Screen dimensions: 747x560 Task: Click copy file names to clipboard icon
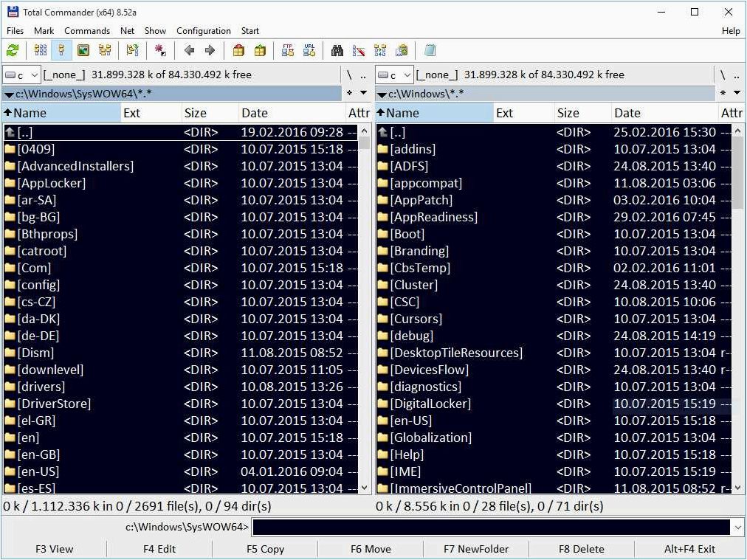[x=402, y=50]
